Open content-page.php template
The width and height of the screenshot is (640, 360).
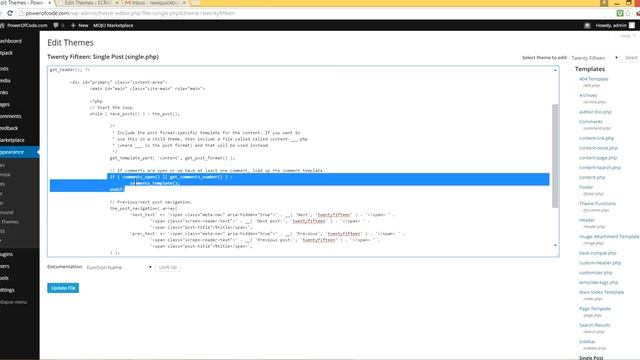598,158
